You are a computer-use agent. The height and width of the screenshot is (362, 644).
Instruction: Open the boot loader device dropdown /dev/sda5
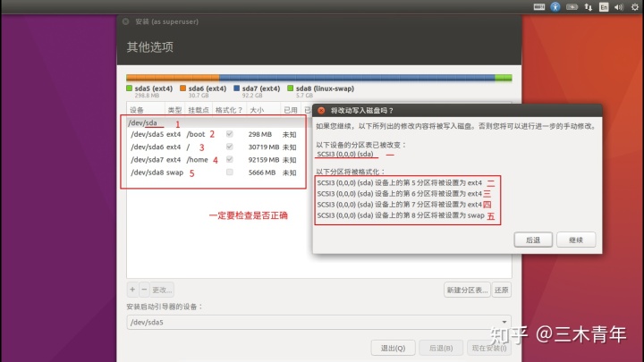(319, 322)
